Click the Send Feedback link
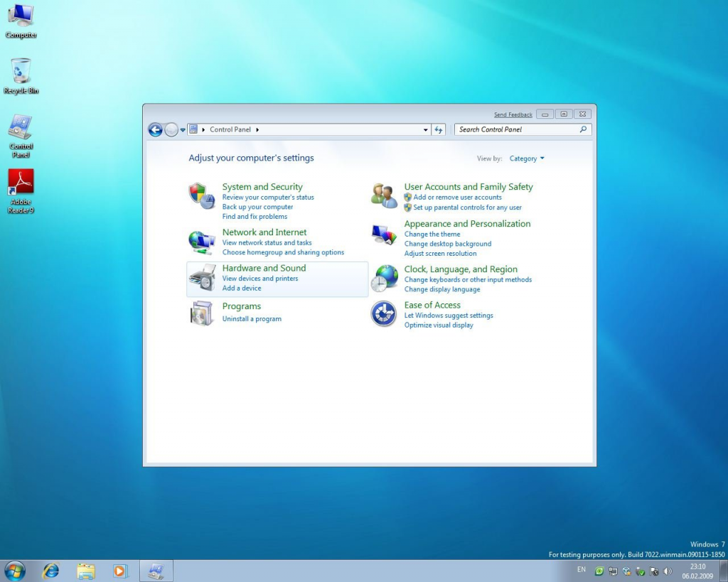The height and width of the screenshot is (582, 728). coord(513,114)
